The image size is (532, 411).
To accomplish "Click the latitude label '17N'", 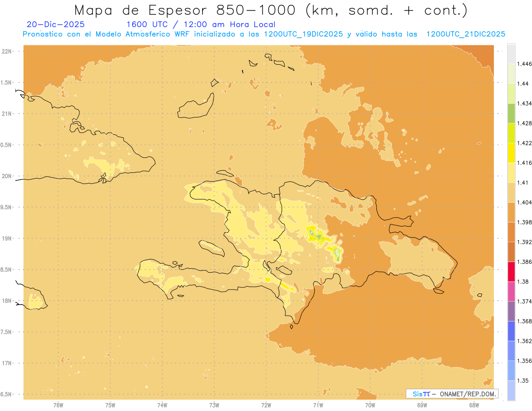I will pyautogui.click(x=7, y=364).
